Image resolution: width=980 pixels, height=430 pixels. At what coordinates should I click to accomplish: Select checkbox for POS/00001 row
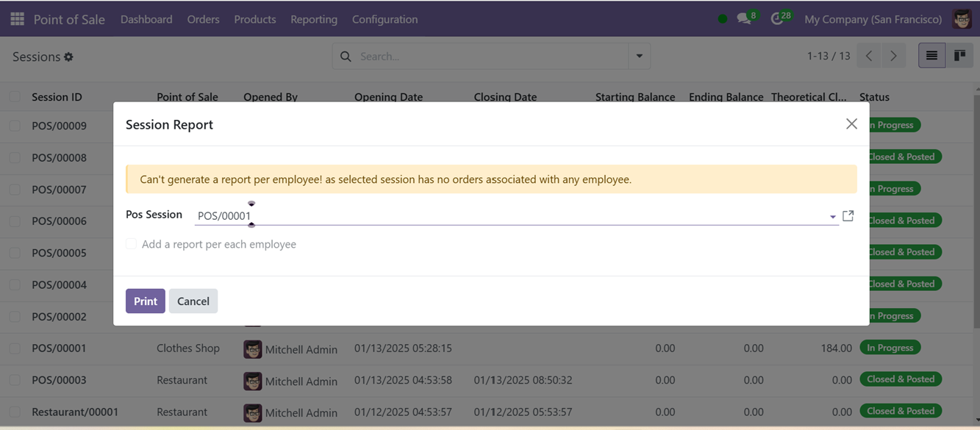[15, 348]
